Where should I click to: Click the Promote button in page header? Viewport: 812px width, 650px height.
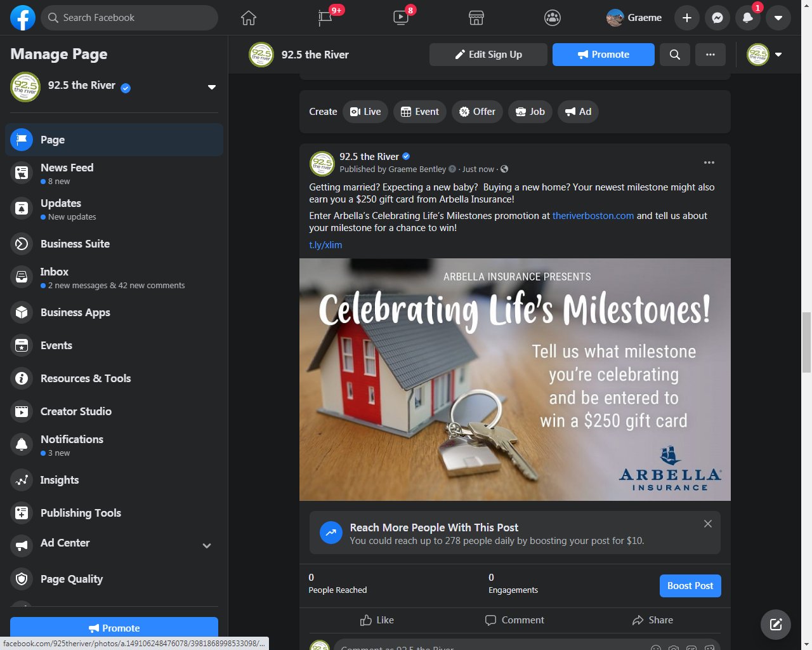tap(603, 55)
